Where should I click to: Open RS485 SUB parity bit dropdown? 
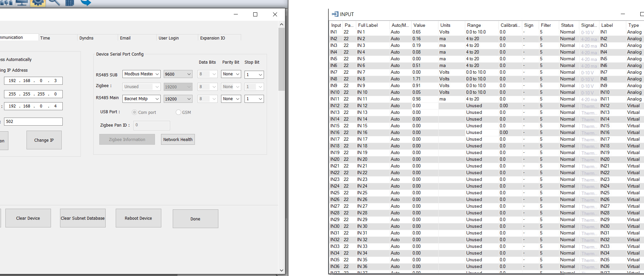pyautogui.click(x=231, y=74)
